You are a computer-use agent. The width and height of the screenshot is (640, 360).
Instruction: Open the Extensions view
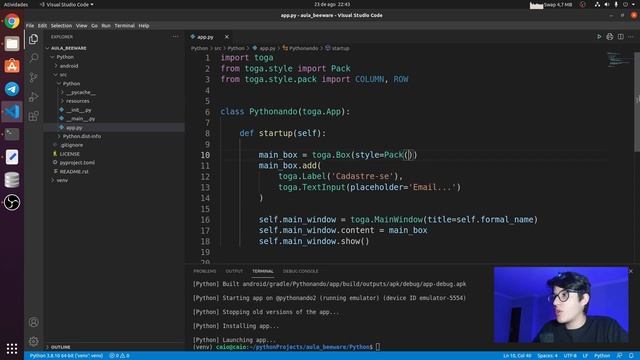[33, 116]
